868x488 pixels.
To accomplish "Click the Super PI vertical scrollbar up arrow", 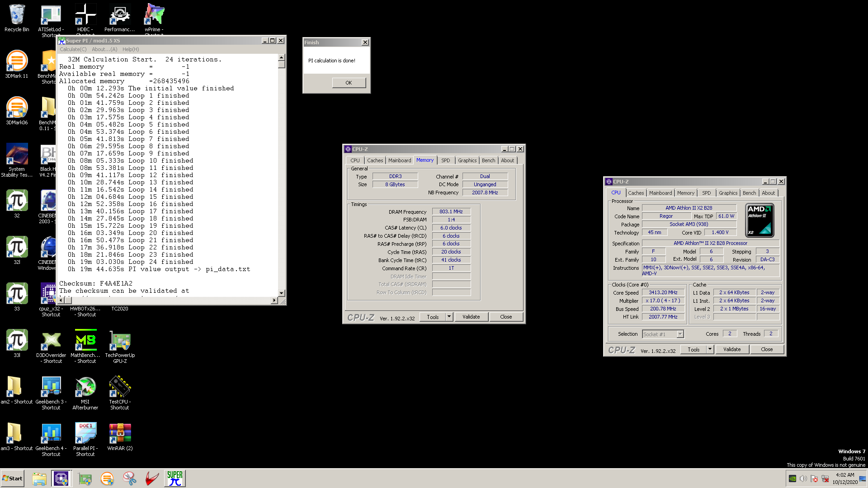I will (282, 58).
